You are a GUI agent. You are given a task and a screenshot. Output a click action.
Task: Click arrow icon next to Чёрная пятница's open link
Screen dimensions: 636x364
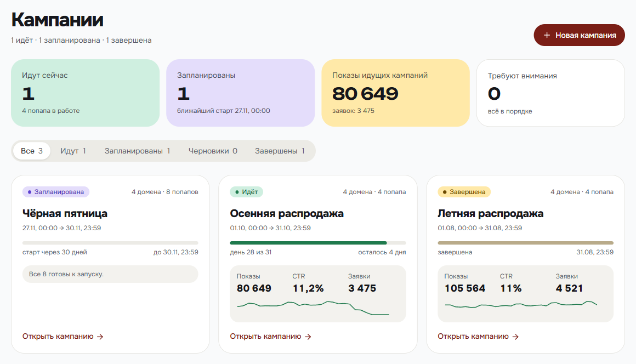click(x=100, y=337)
